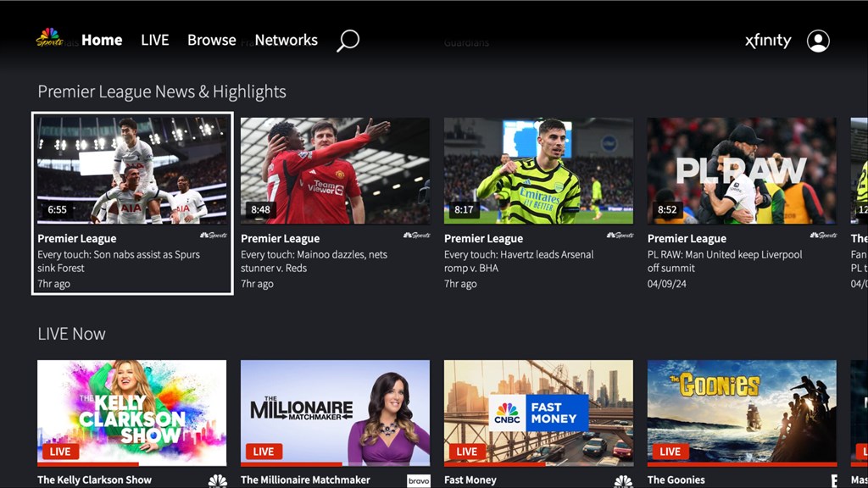868x488 pixels.
Task: Click LIVE badge on The Goonies
Action: point(670,452)
